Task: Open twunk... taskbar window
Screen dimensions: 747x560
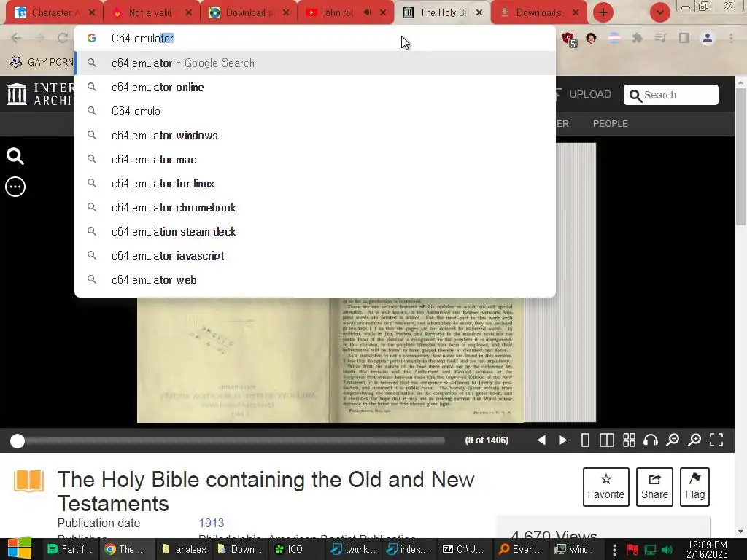Action: pyautogui.click(x=355, y=549)
